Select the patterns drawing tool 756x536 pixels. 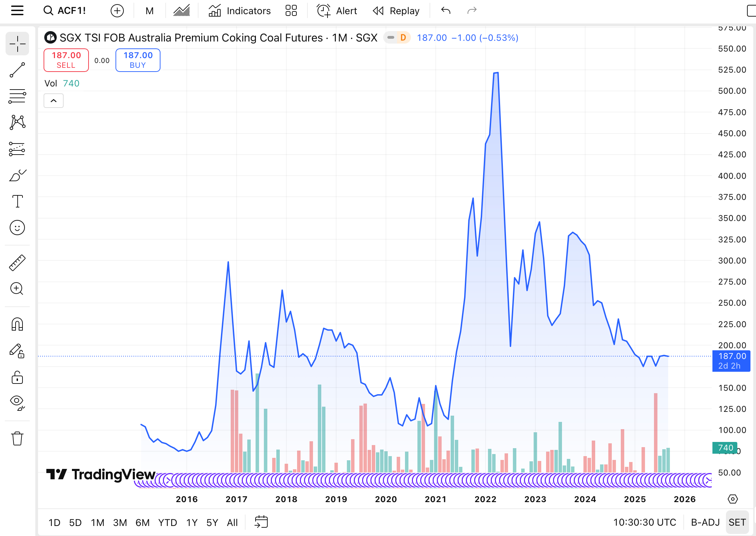click(17, 122)
